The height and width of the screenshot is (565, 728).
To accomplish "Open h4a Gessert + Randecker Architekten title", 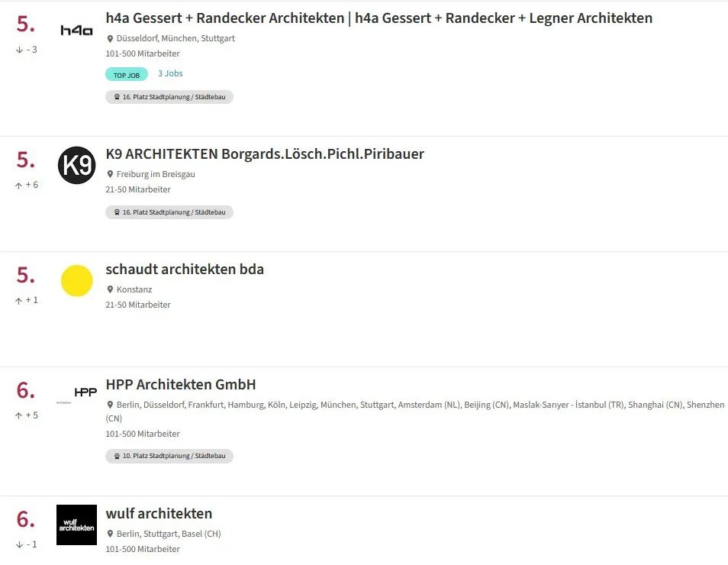I will (378, 18).
